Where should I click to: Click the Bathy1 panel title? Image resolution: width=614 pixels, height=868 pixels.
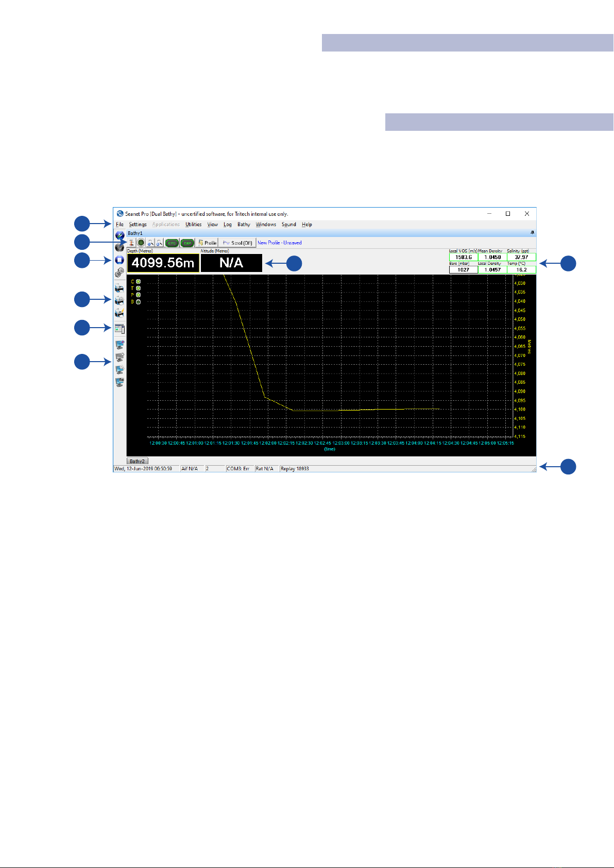[x=135, y=233]
